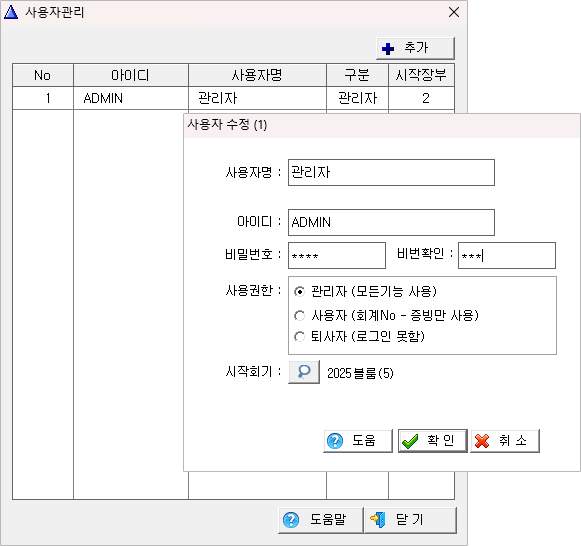Click the blue plus icon on 추가
Image resolution: width=581 pixels, height=546 pixels.
coord(388,49)
